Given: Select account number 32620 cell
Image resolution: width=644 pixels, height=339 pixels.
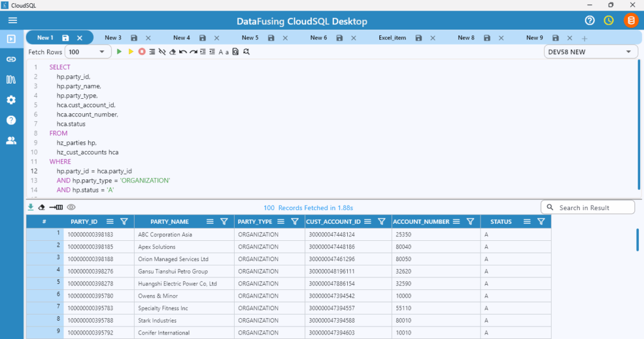Looking at the screenshot, I should [x=436, y=272].
